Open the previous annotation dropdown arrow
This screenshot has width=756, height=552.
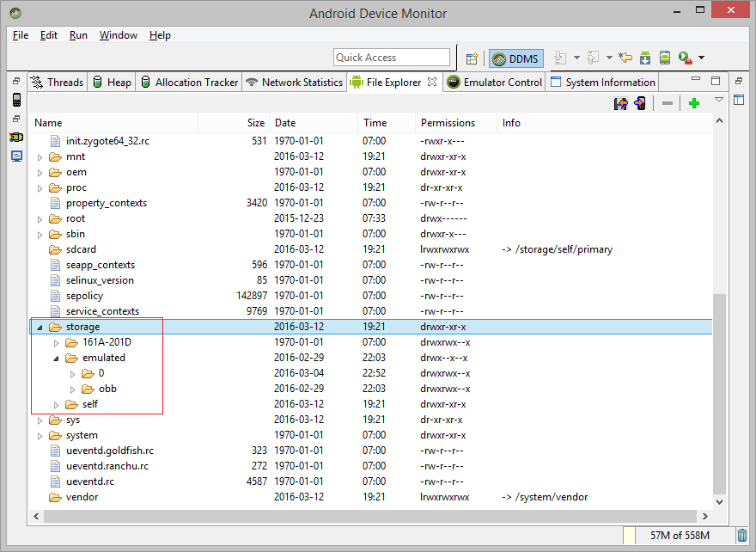609,58
